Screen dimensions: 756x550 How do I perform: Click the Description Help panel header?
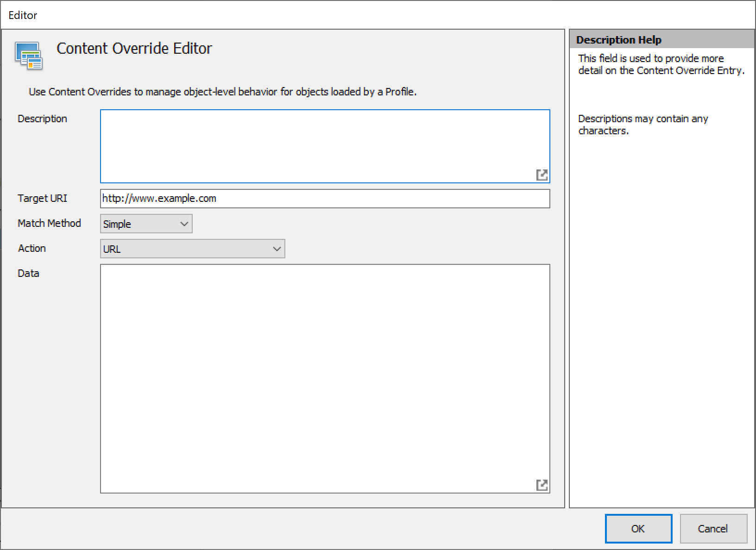point(619,39)
